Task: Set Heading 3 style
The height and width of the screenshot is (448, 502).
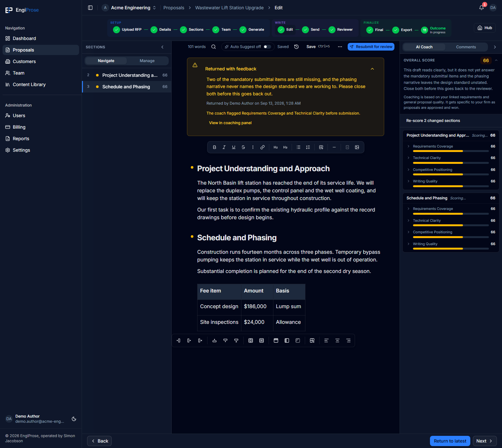Action: tap(285, 147)
